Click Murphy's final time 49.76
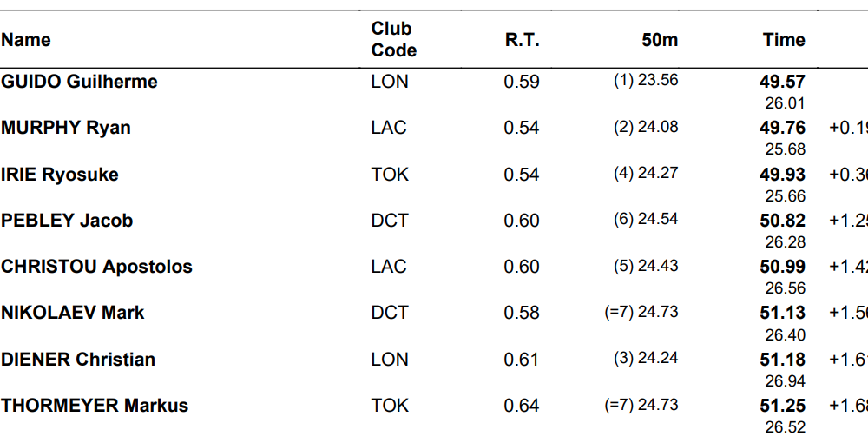 tap(782, 128)
